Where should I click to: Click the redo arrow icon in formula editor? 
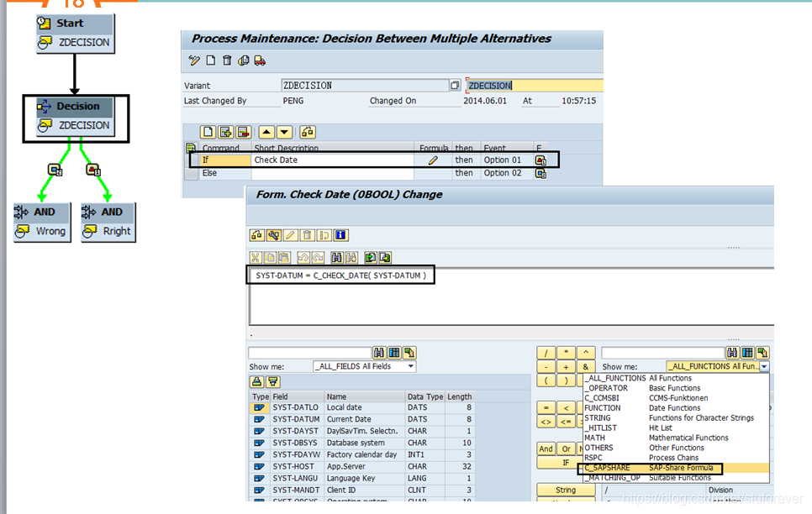[x=318, y=257]
